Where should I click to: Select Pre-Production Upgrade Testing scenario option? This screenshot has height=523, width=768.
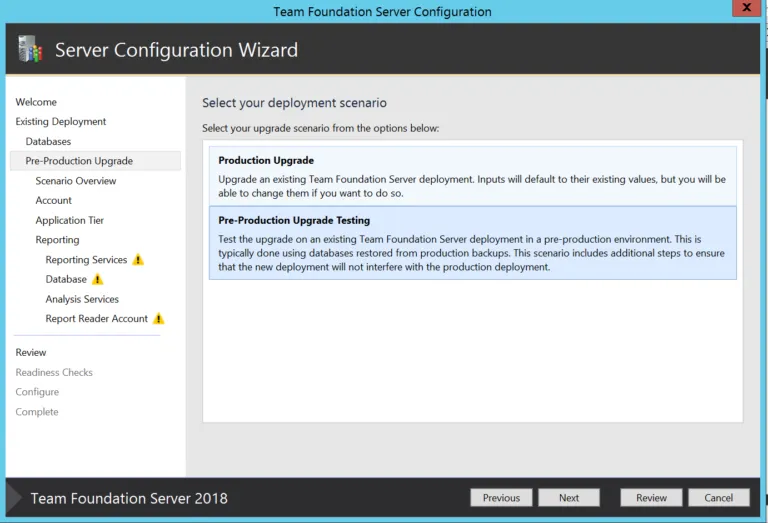click(x=473, y=243)
